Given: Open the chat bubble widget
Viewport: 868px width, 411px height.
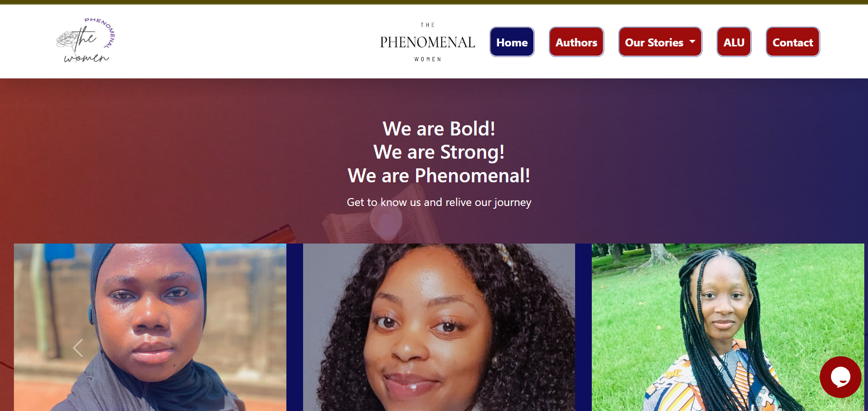Looking at the screenshot, I should (x=840, y=377).
